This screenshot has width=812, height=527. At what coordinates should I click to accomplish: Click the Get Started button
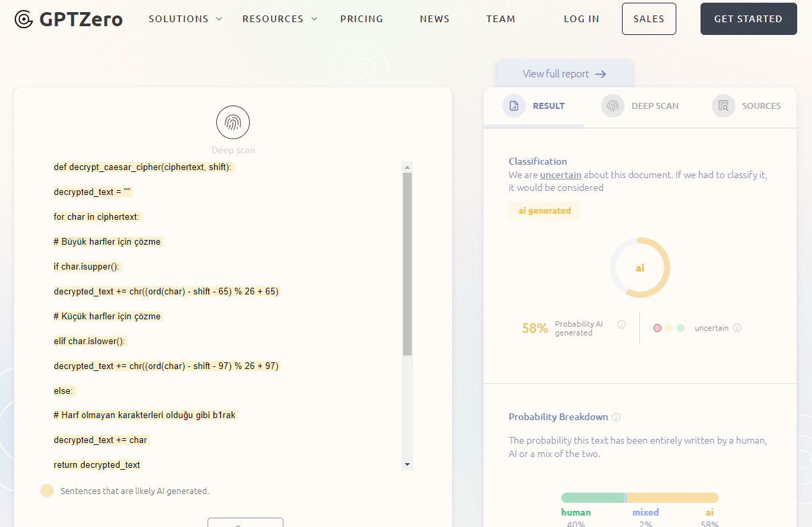pyautogui.click(x=748, y=19)
